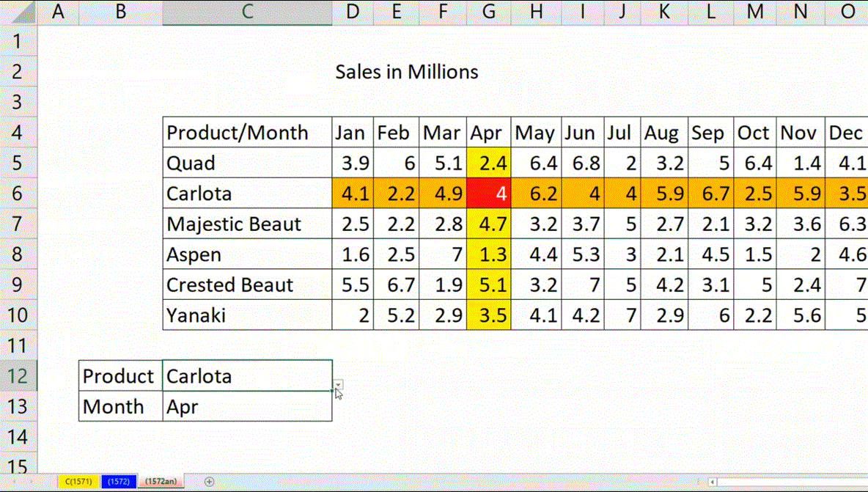Select column K header
The height and width of the screenshot is (492, 868).
[664, 12]
